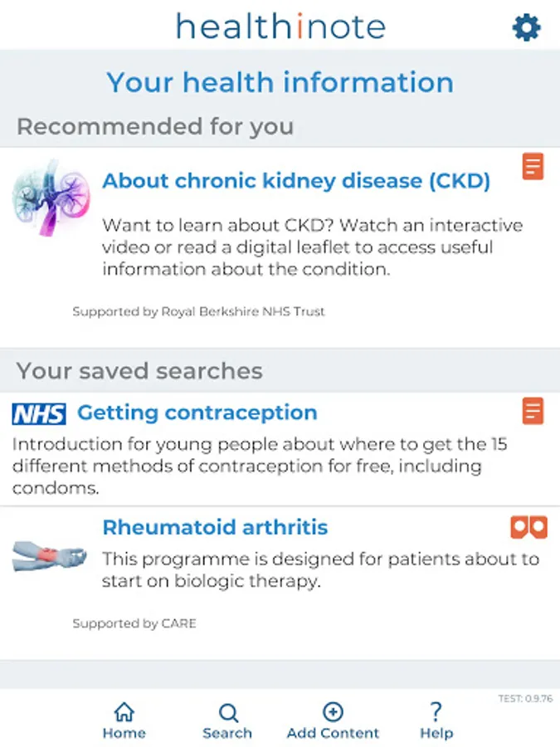Open the Getting contraception link
Viewport: 560px width, 747px height.
197,413
